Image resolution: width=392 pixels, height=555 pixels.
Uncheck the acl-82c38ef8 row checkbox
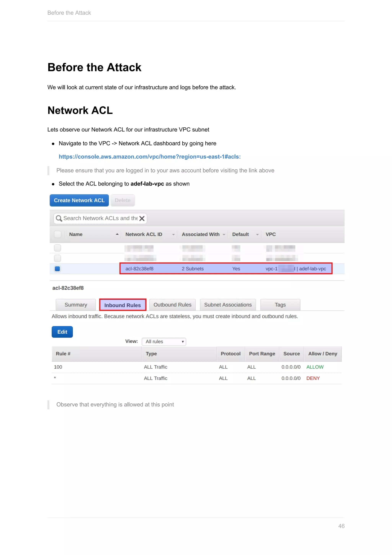(57, 269)
